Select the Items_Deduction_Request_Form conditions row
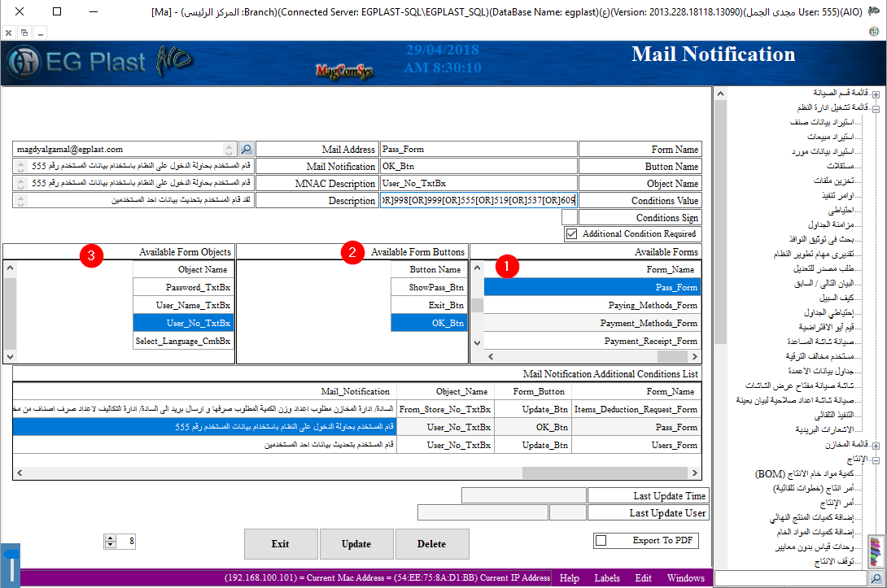Screen dimensions: 887x588 coord(357,409)
